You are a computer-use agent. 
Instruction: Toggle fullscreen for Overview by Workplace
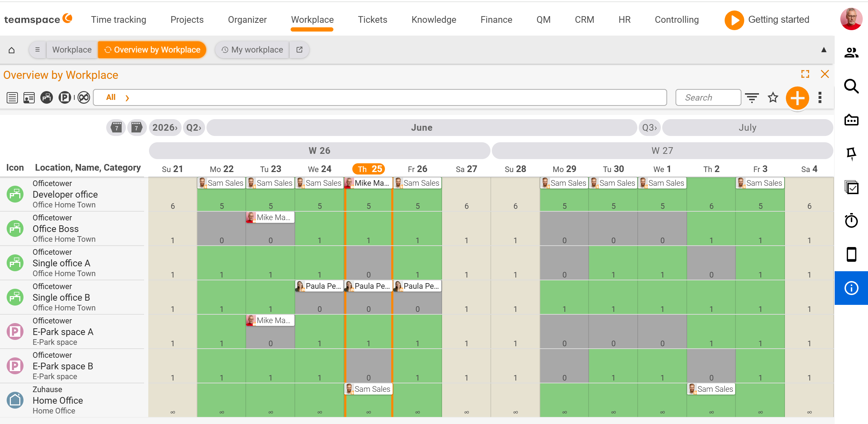pos(805,74)
